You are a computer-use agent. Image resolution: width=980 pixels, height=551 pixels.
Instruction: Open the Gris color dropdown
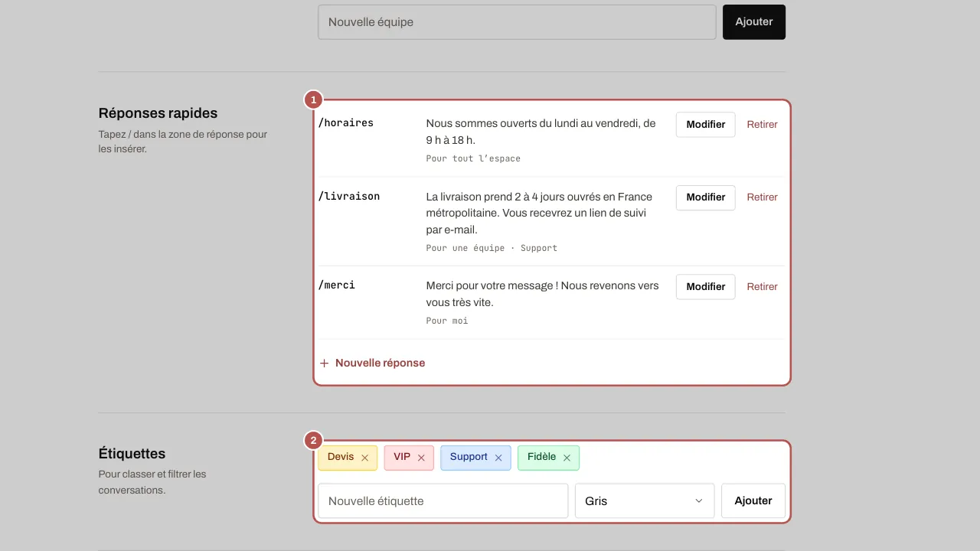645,500
